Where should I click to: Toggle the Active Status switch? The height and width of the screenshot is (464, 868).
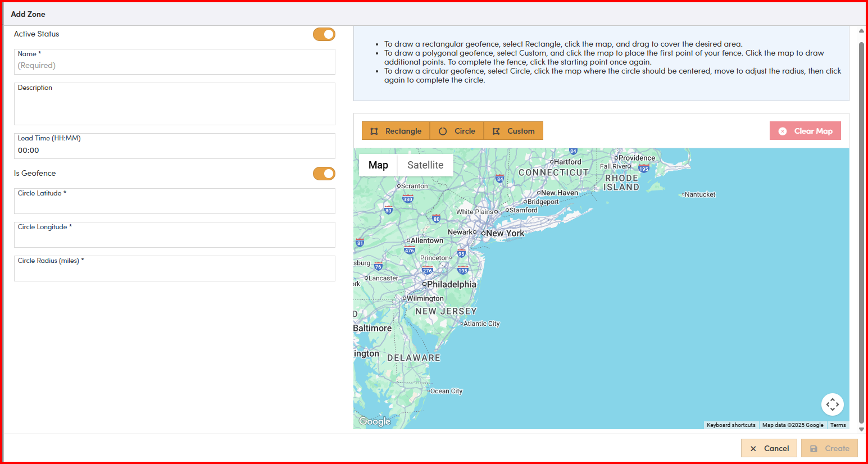point(324,34)
